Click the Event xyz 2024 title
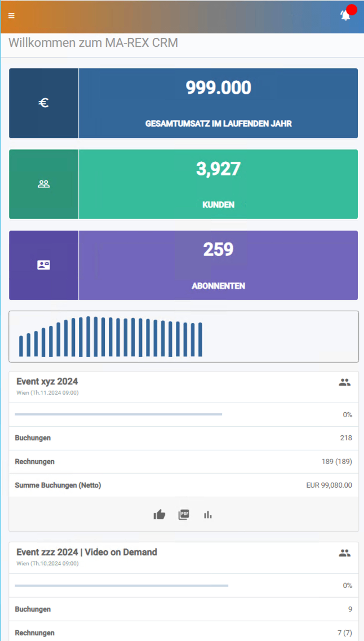The width and height of the screenshot is (364, 641). point(47,381)
